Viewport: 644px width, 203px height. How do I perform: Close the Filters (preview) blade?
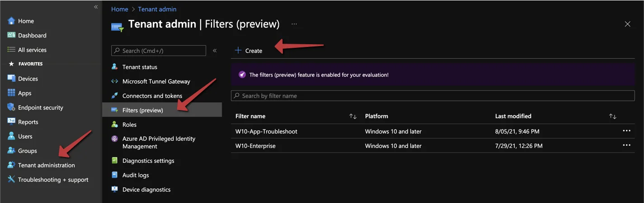point(627,24)
